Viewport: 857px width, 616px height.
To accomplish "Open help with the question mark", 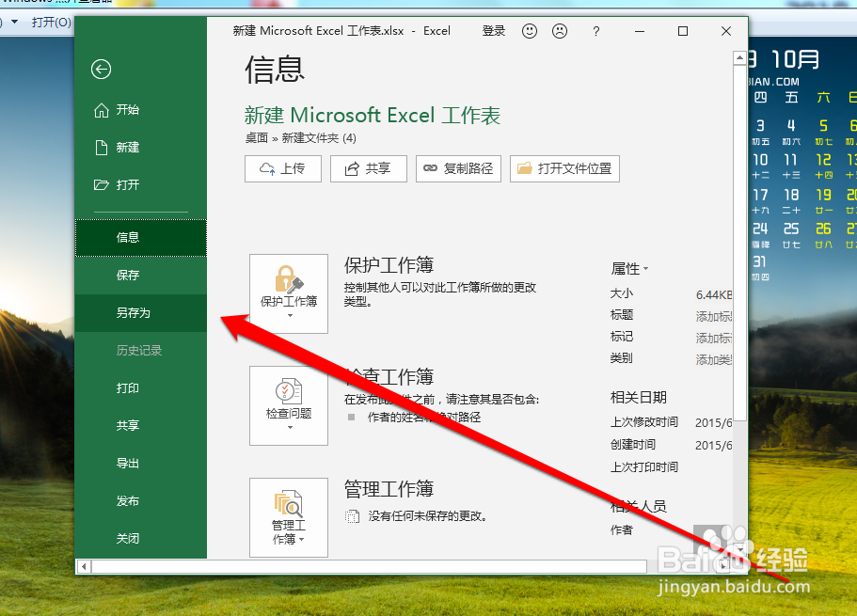I will pos(596,32).
